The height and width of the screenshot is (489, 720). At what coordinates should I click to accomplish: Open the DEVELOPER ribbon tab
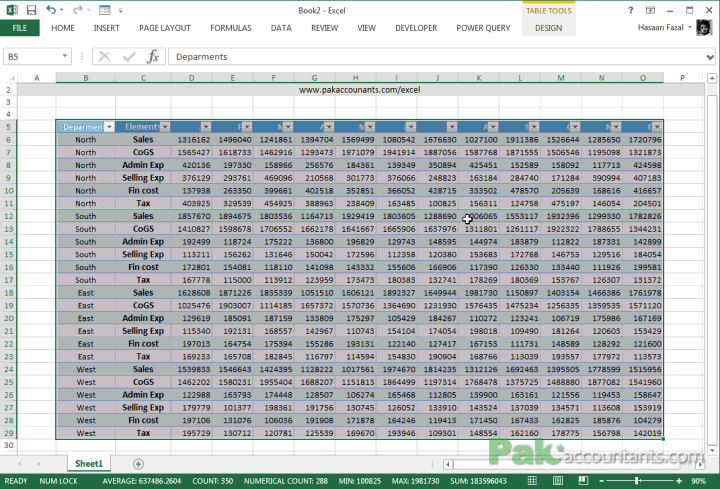click(416, 28)
